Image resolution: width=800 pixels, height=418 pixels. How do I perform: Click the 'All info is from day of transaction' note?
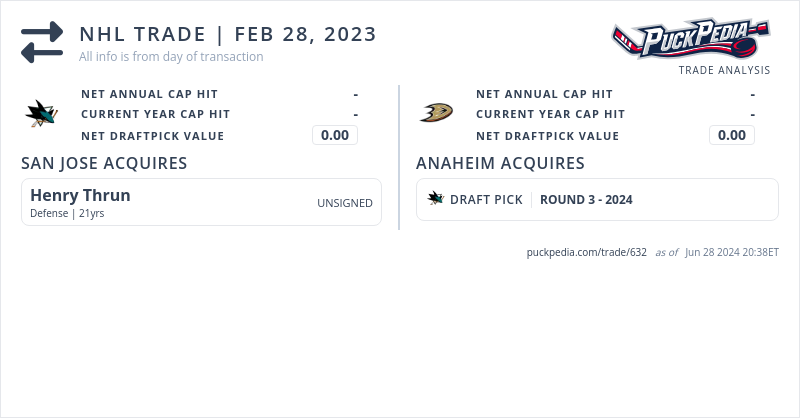pyautogui.click(x=171, y=57)
